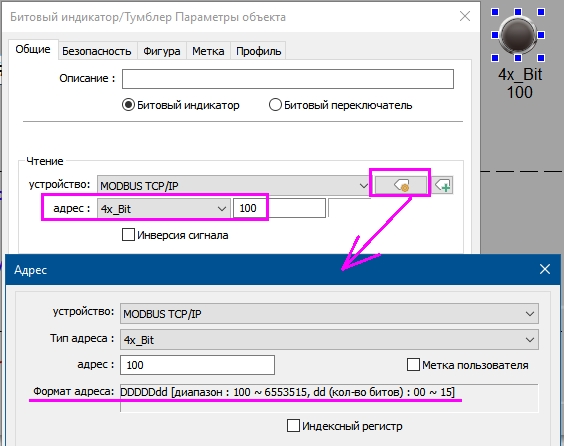Tick the Метка пользователя checkbox
This screenshot has height=446, width=564.
coord(413,364)
